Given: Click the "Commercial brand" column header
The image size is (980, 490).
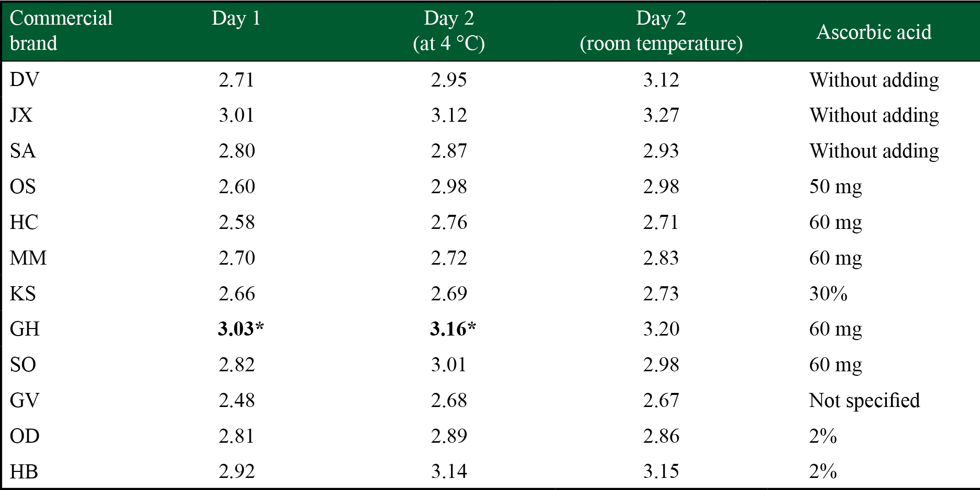Looking at the screenshot, I should [61, 31].
